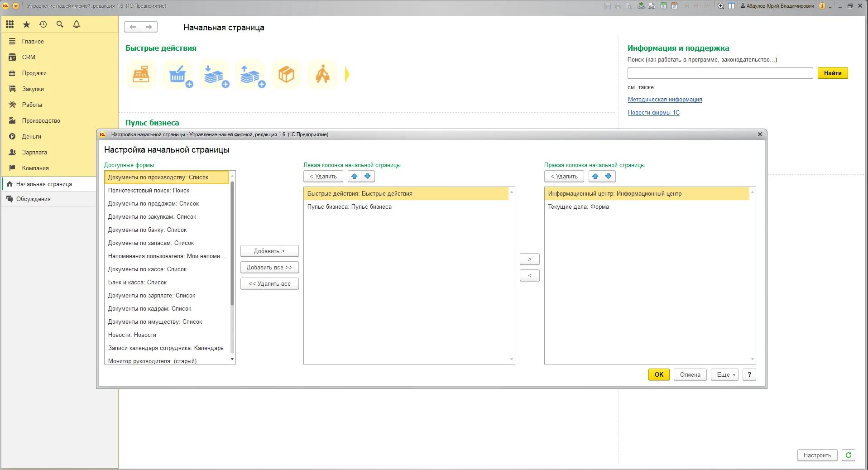Open the service menu arrow next to the info icon

(830, 6)
